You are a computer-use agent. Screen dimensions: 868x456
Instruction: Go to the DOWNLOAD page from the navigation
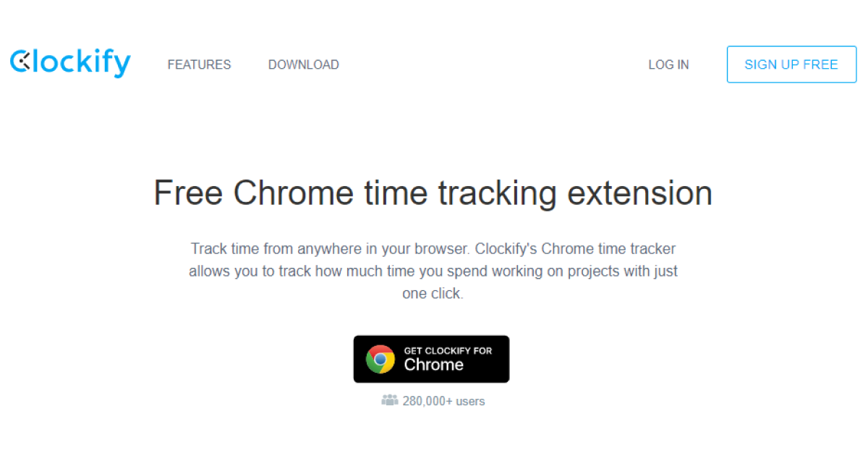[303, 64]
